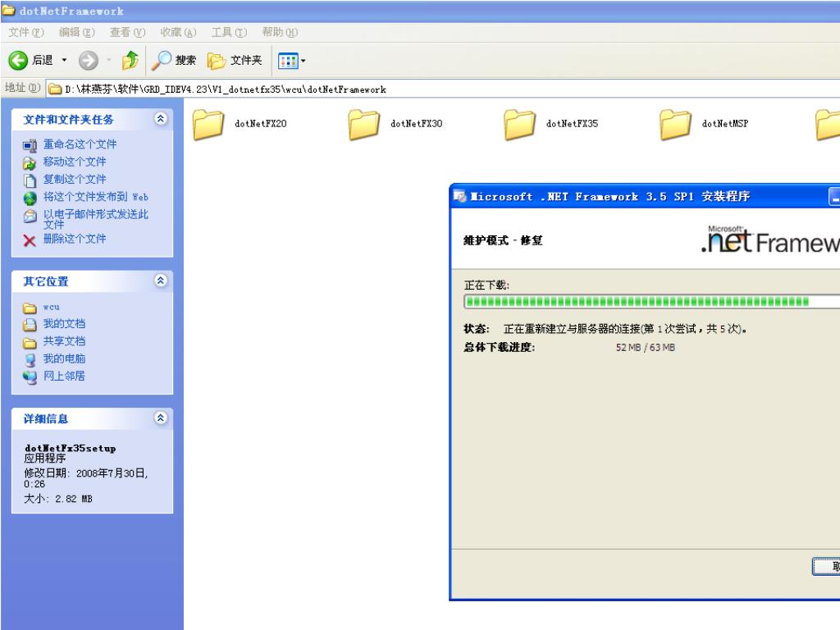Click the 维护模式 - 修复 heading

click(503, 240)
